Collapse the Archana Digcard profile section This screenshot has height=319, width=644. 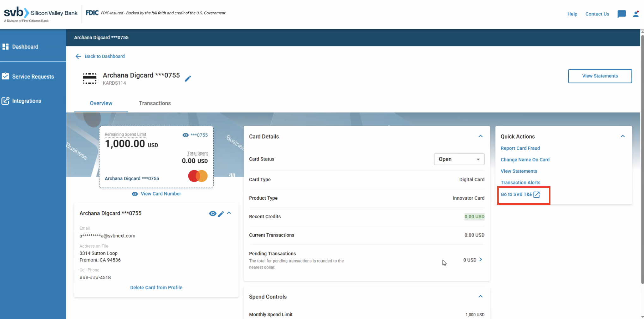(x=229, y=213)
